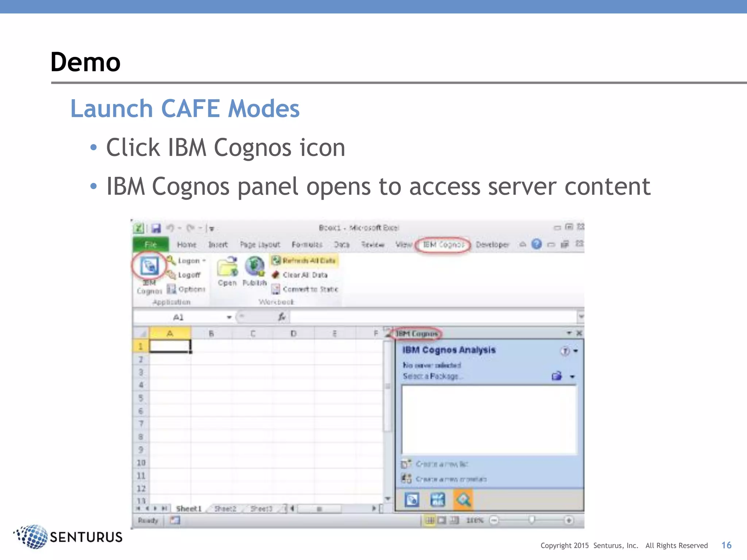Click the zoom slider handle
747x560 pixels.
tap(532, 520)
